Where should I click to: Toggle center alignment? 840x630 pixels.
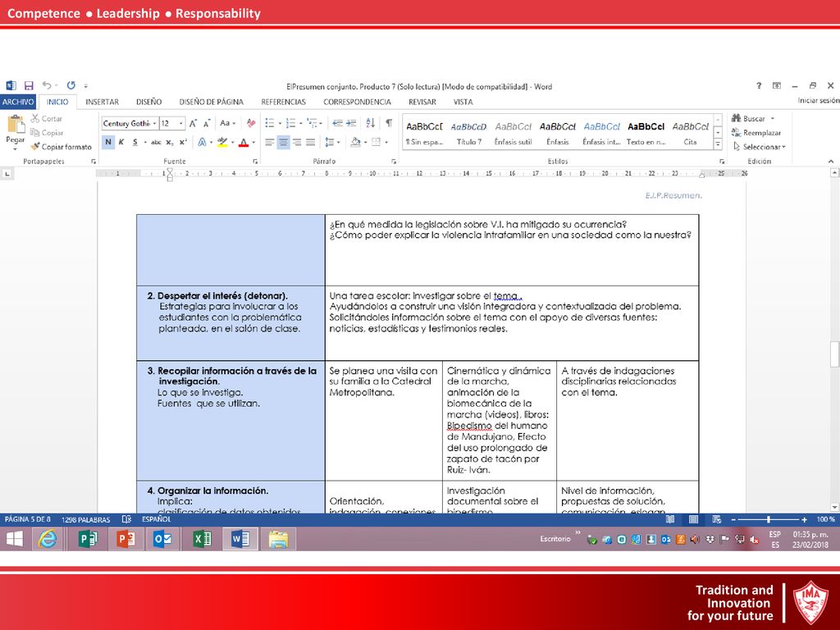[x=283, y=142]
